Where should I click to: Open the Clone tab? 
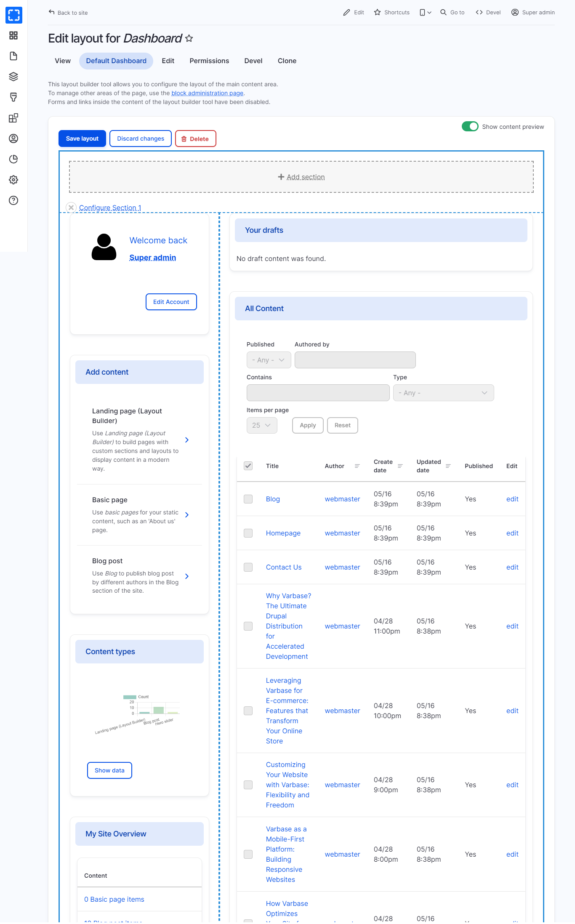[x=287, y=61]
